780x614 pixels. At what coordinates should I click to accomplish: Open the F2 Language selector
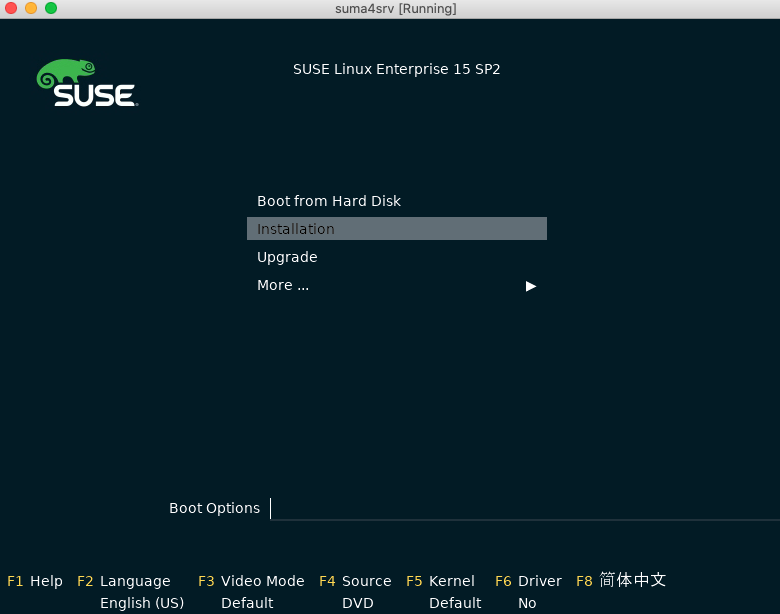[124, 581]
